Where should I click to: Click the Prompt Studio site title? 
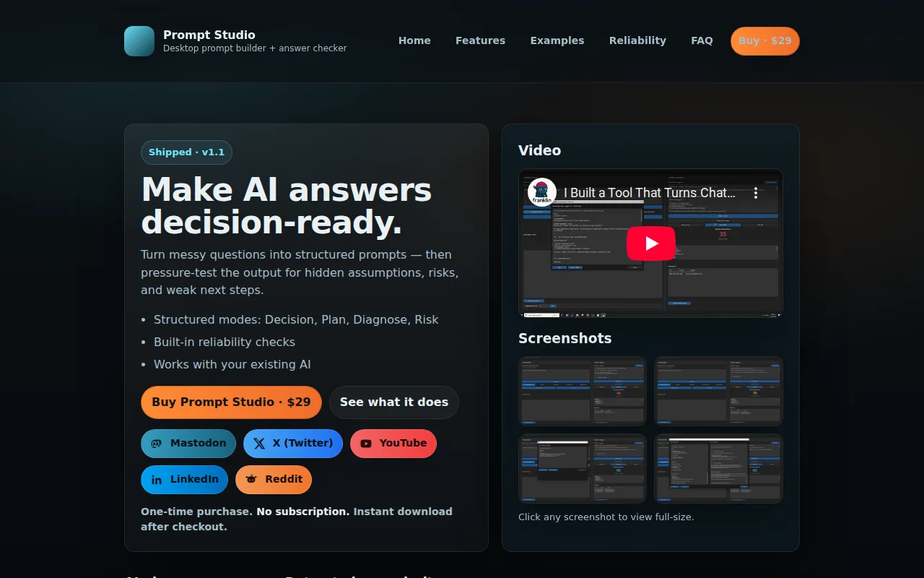point(209,35)
